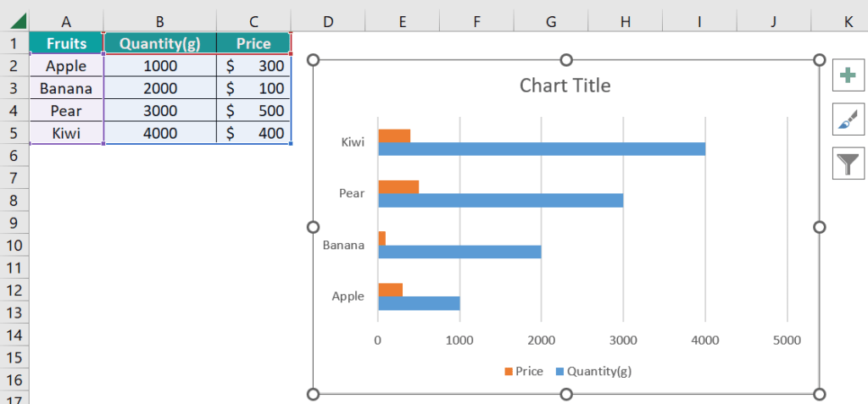Select row 10 header
Screen dimensions: 868x404
pos(15,245)
